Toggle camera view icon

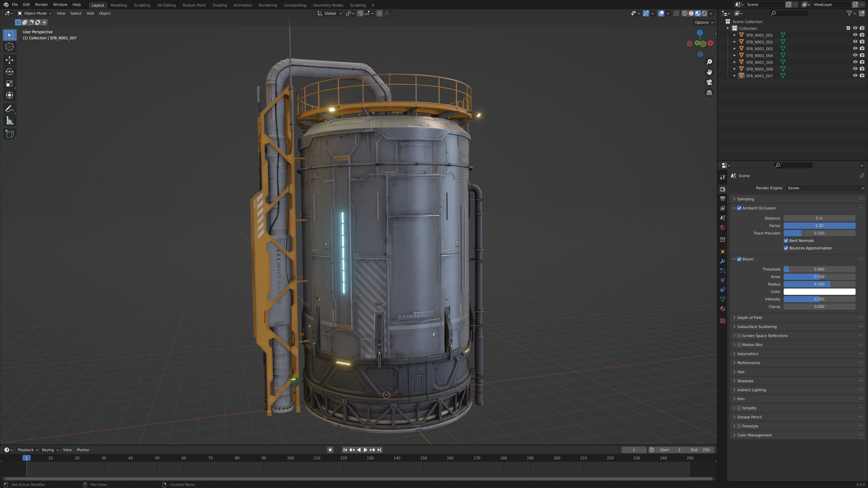709,82
